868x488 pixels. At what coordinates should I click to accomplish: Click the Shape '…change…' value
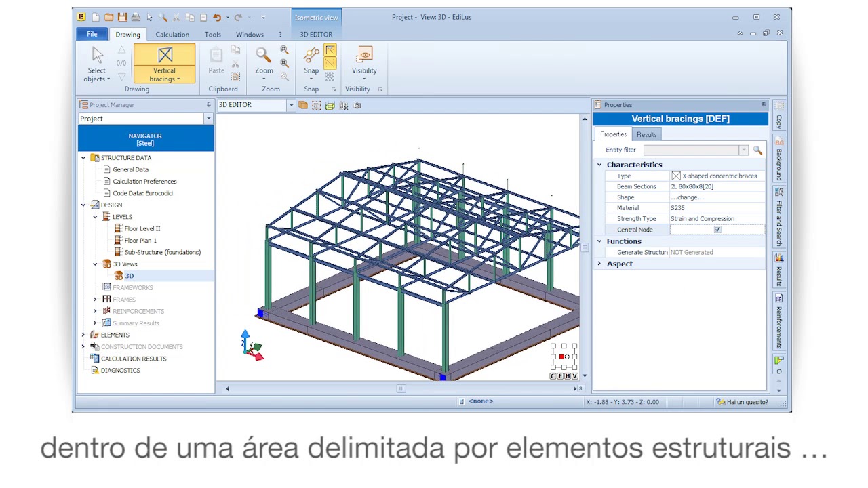688,197
